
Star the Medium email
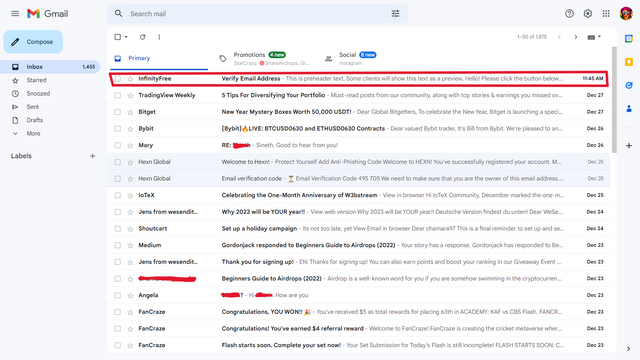tap(130, 245)
